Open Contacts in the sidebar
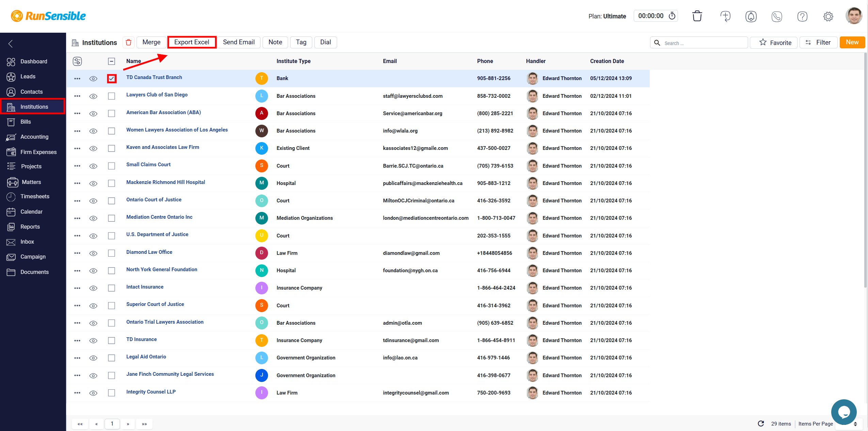Image resolution: width=868 pixels, height=431 pixels. (x=33, y=92)
